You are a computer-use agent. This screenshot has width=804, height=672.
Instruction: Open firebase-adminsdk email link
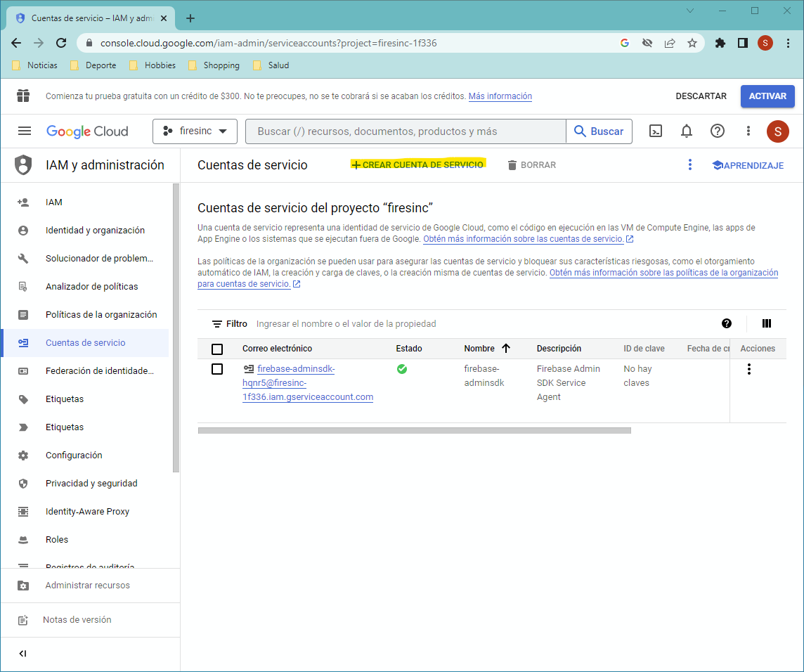(308, 382)
